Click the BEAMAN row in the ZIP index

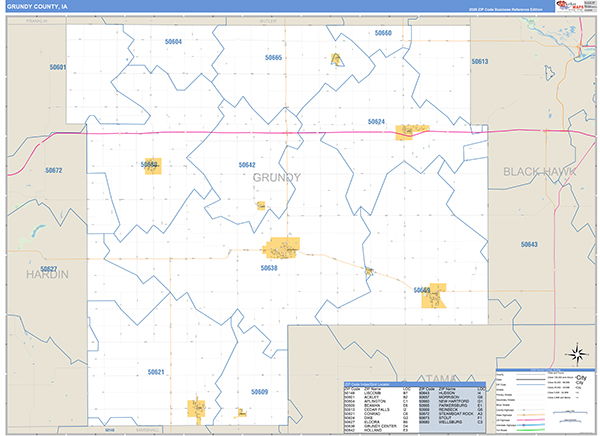coord(382,405)
